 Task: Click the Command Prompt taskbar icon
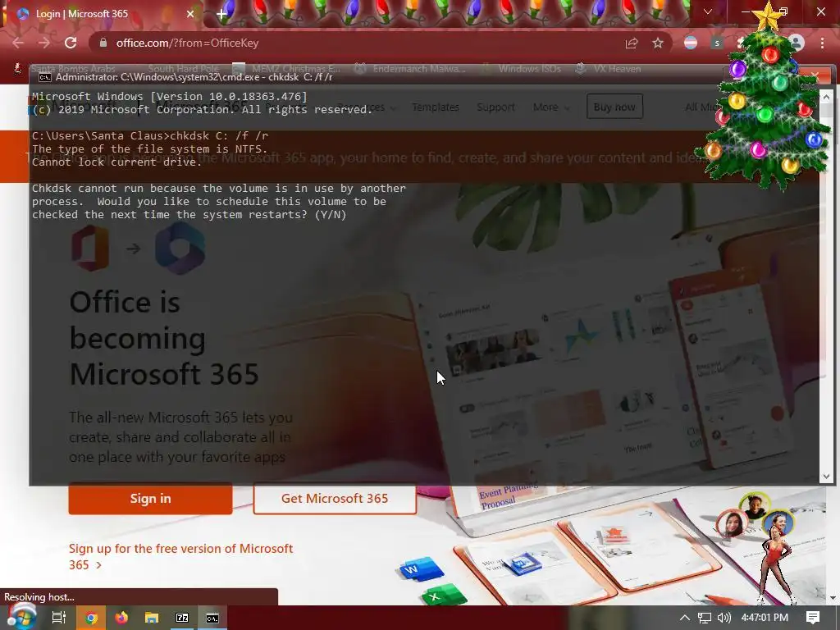[212, 618]
